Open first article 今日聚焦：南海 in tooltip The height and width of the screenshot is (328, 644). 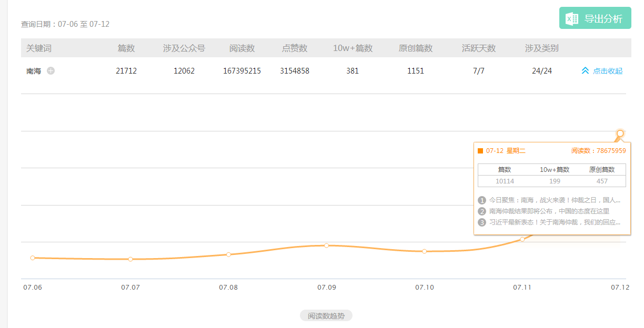pos(554,200)
